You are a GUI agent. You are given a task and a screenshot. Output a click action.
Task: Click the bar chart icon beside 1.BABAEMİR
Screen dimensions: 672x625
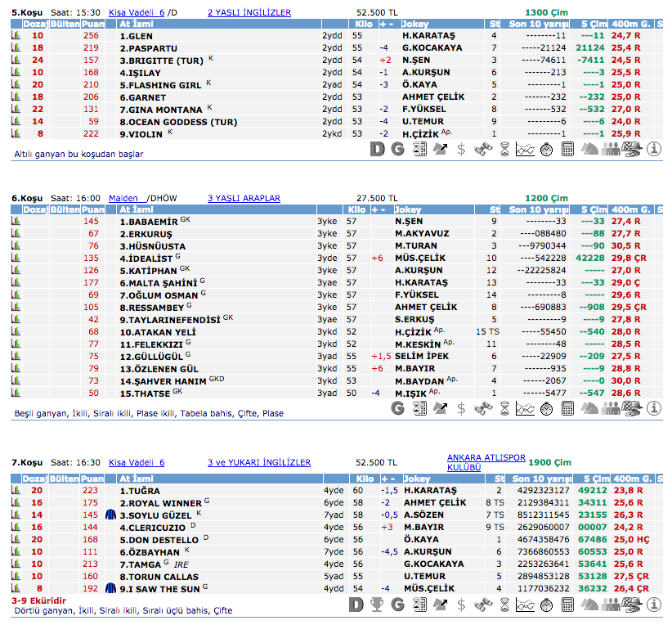[x=16, y=222]
